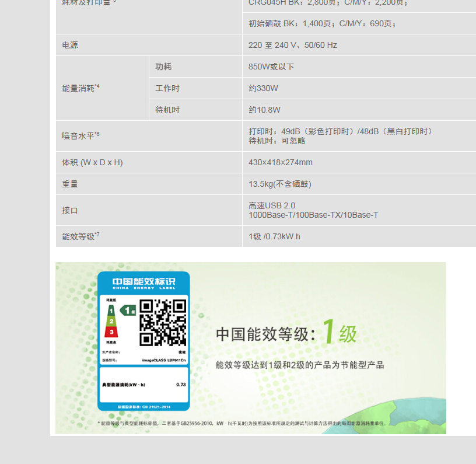Click the '0.73' value on the energy label
The height and width of the screenshot is (464, 476).
coord(181,385)
